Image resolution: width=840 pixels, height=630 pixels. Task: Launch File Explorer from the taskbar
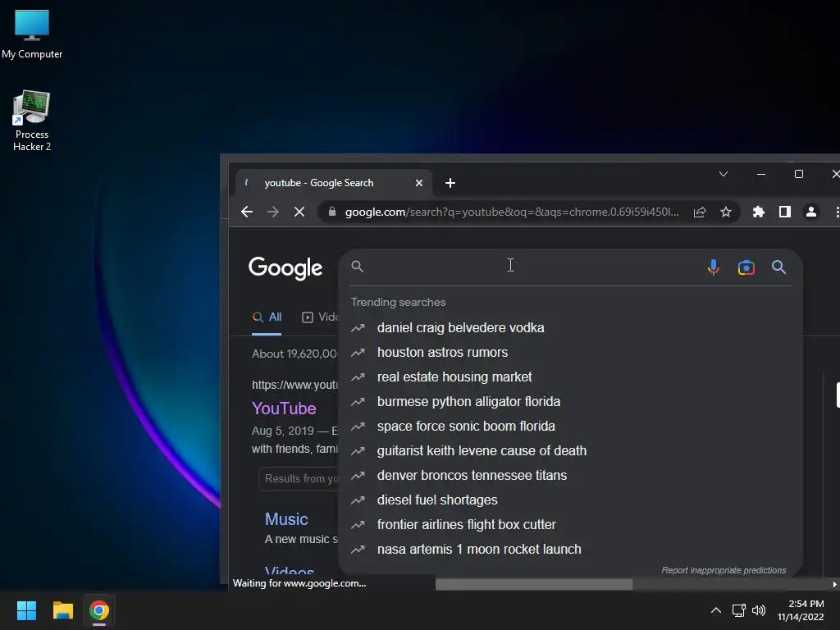pos(62,610)
